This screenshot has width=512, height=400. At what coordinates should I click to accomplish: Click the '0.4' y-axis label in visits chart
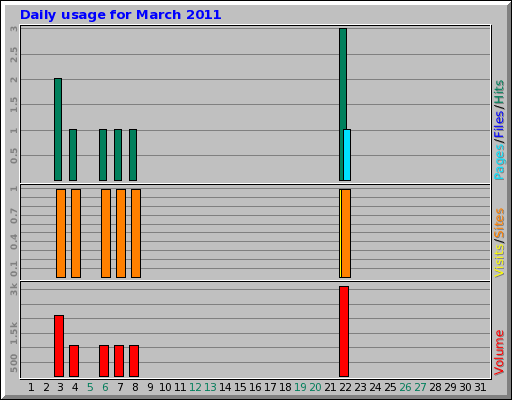click(14, 242)
